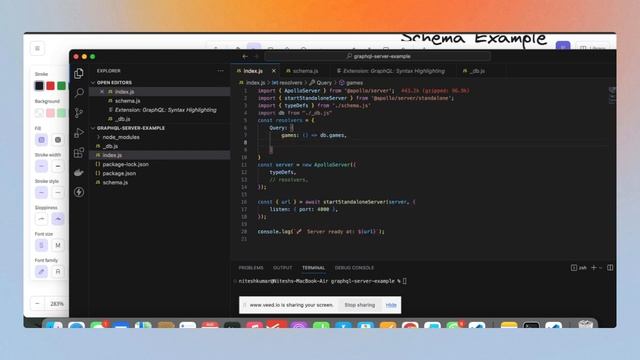Open the Terminal app in the Dock
640x360 pixels.
point(531,326)
